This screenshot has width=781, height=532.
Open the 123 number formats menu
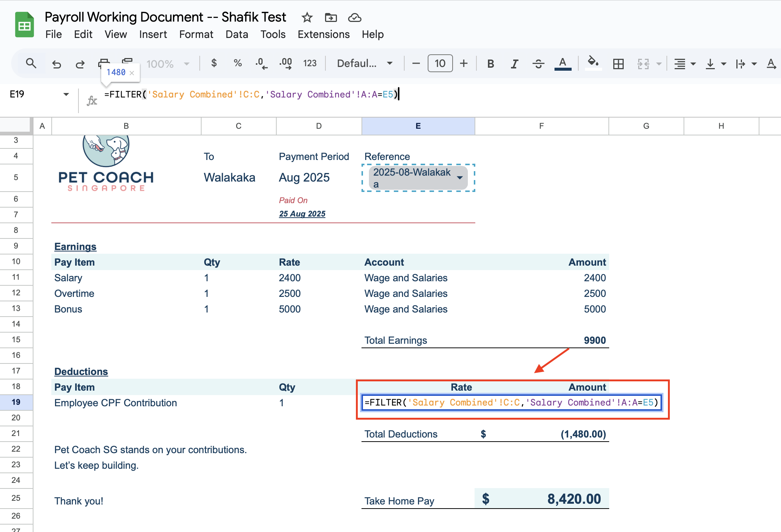[310, 64]
